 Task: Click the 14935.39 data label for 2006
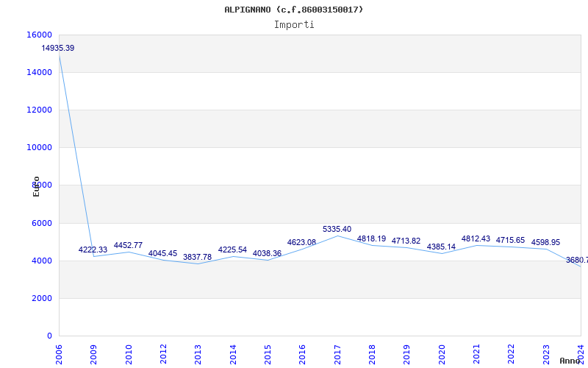click(57, 49)
